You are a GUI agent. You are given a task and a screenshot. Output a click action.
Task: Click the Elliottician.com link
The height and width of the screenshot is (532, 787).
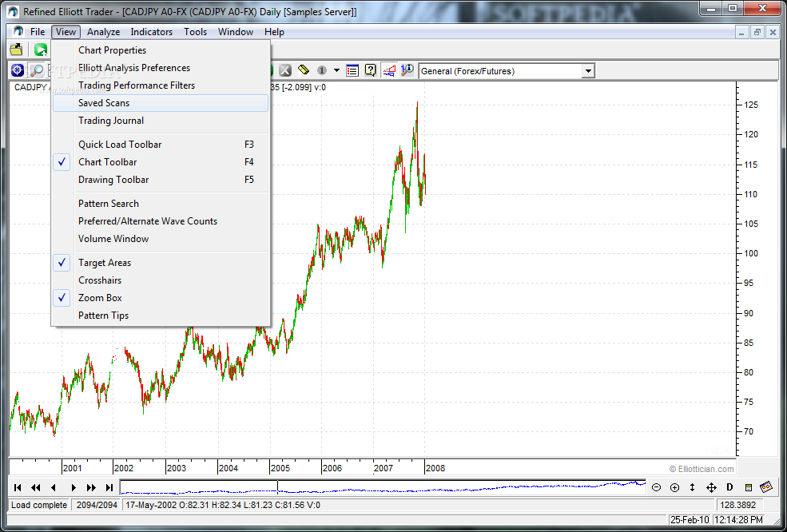pyautogui.click(x=702, y=469)
